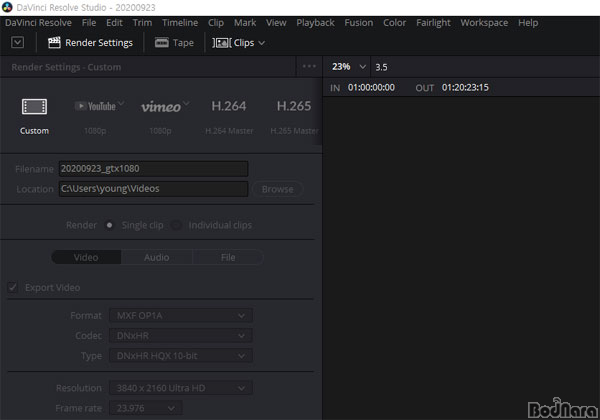Screen dimensions: 600x420
Task: Click the IN timecode 01:00:00:00
Action: [371, 88]
